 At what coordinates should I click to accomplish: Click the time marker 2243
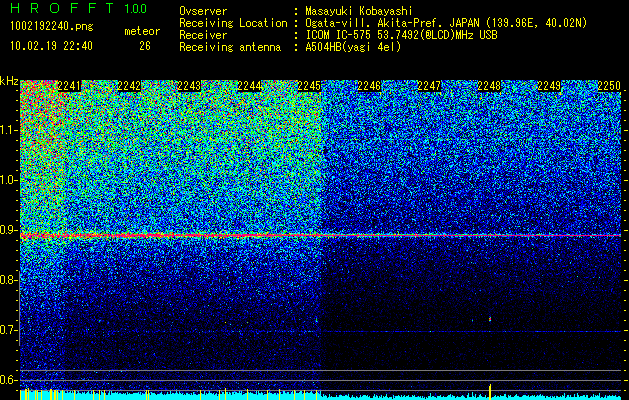pyautogui.click(x=189, y=86)
